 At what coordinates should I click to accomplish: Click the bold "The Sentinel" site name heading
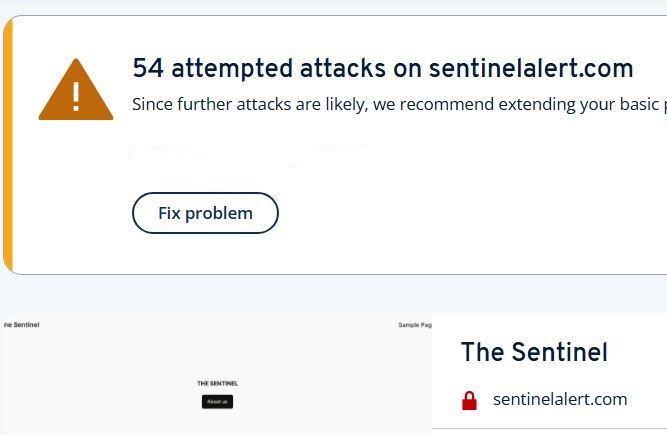tap(534, 352)
